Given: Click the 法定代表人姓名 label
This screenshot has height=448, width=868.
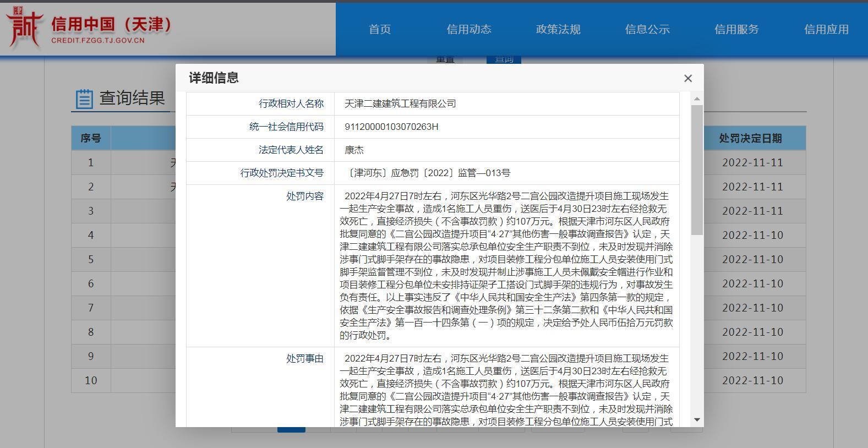Looking at the screenshot, I should 291,150.
